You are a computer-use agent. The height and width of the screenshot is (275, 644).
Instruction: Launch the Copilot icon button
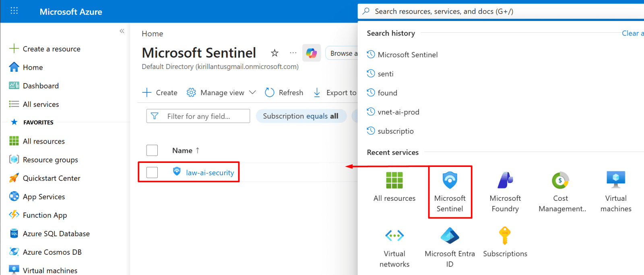[x=312, y=53]
